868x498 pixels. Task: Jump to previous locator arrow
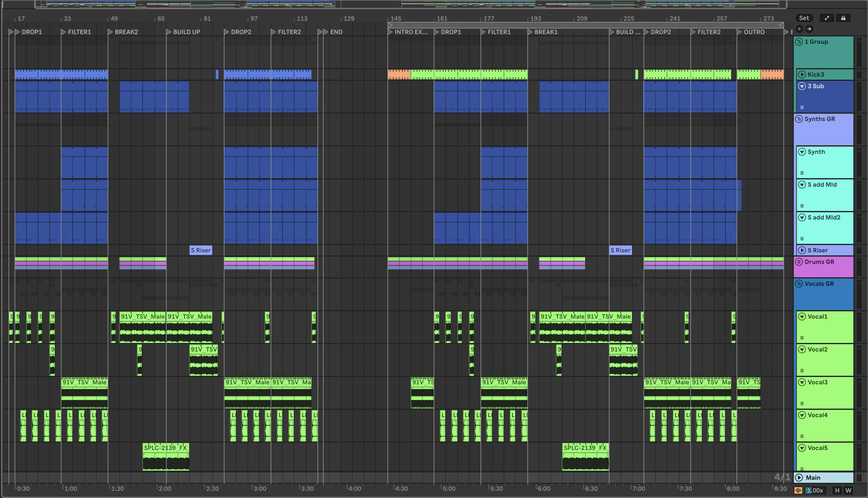799,29
